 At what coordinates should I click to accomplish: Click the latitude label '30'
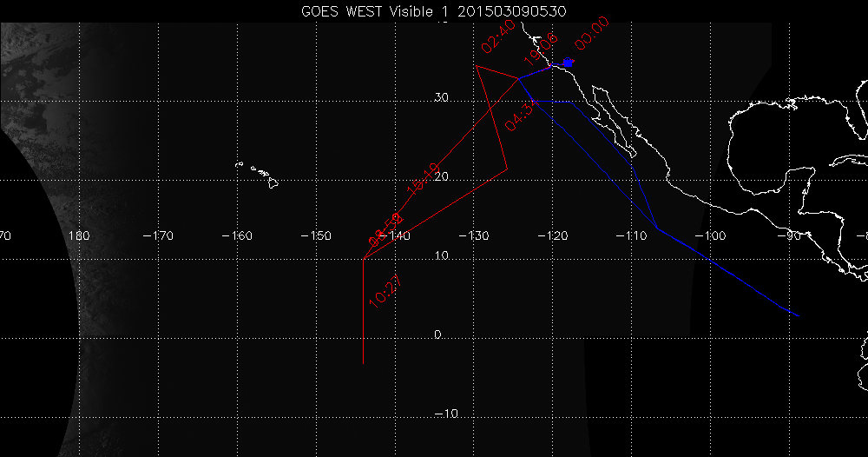pos(441,97)
